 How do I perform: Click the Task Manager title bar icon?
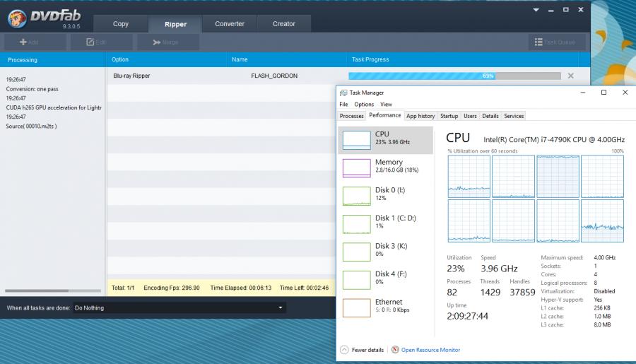point(343,93)
